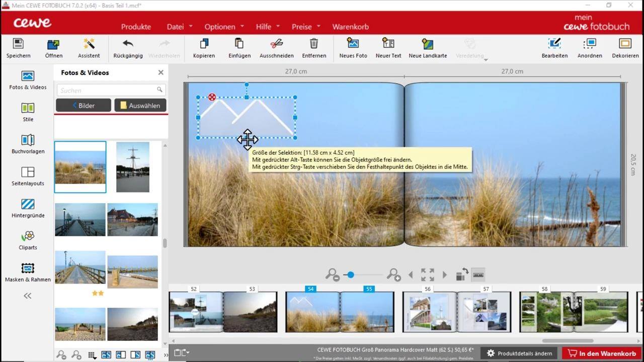Image resolution: width=644 pixels, height=362 pixels.
Task: Click the swap page layout icon
Action: 462,275
